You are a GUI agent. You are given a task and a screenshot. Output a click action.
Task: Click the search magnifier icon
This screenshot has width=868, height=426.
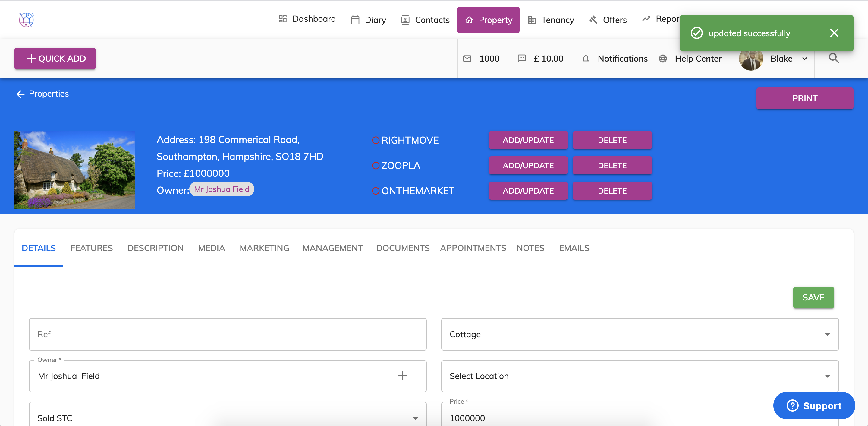[x=834, y=58]
